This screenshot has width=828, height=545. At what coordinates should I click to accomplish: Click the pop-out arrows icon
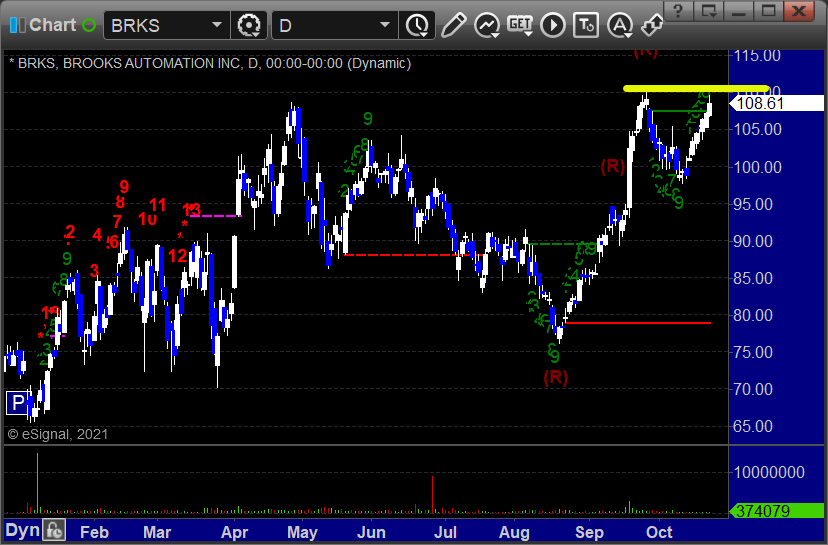pos(652,25)
